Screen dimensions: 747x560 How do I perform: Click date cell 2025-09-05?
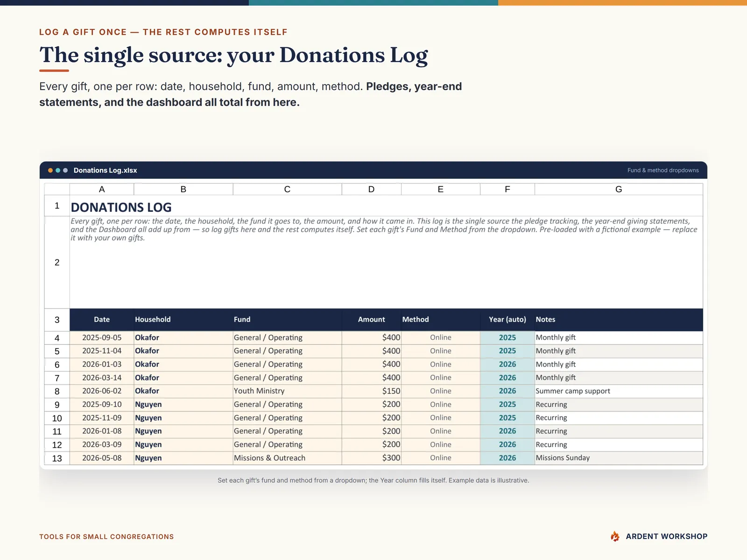coord(102,337)
